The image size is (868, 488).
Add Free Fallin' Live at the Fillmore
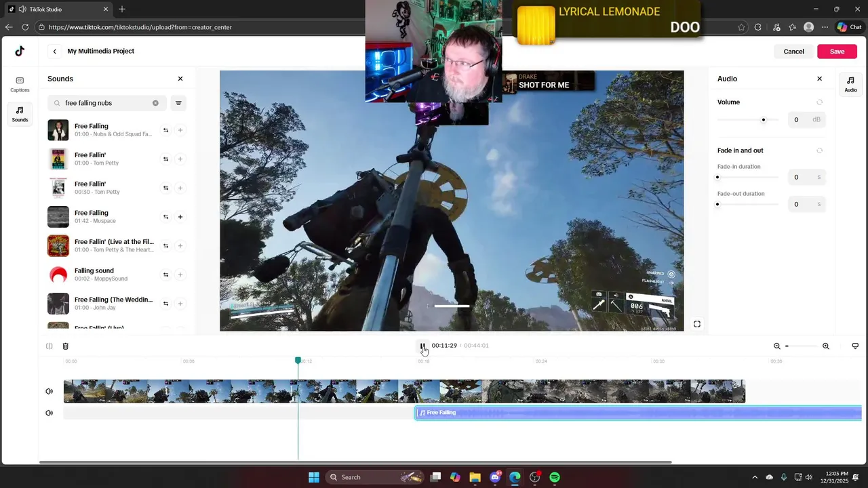pyautogui.click(x=180, y=245)
